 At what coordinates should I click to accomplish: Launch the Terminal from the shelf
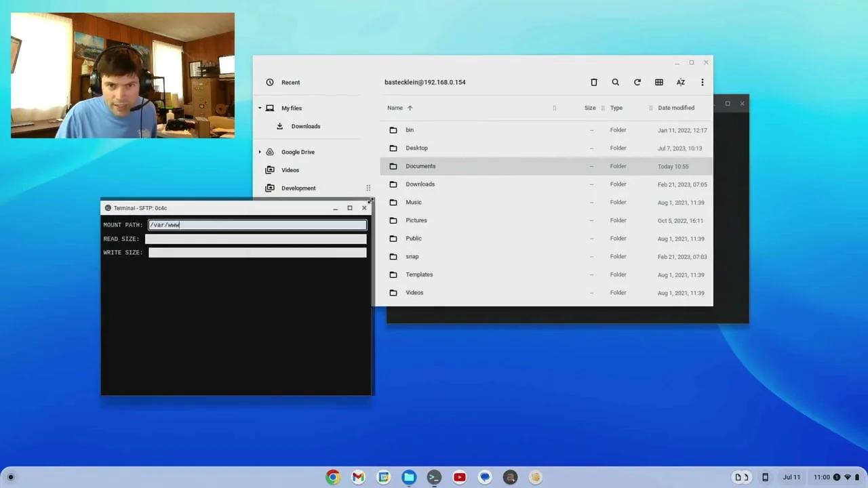click(434, 477)
